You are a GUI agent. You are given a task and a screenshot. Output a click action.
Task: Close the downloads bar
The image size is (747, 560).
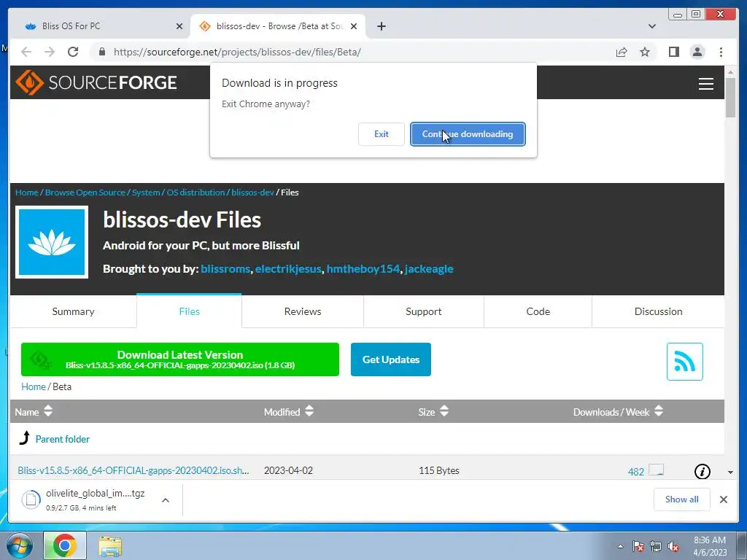[723, 499]
